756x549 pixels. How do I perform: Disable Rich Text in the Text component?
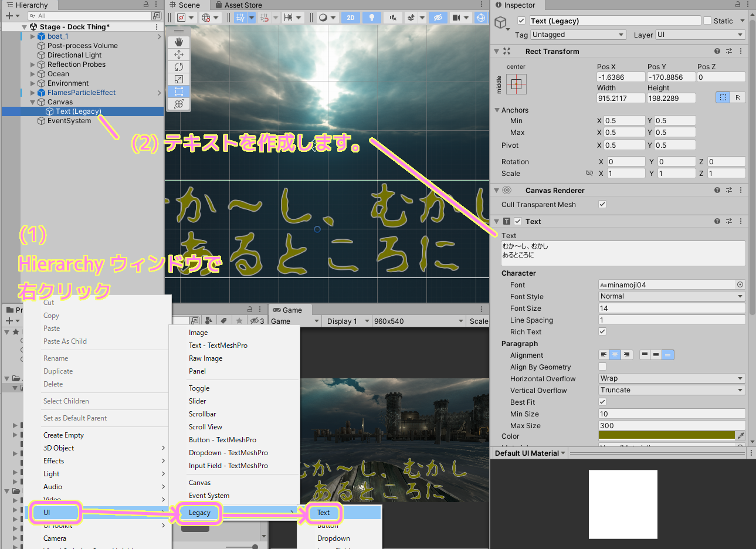(602, 331)
